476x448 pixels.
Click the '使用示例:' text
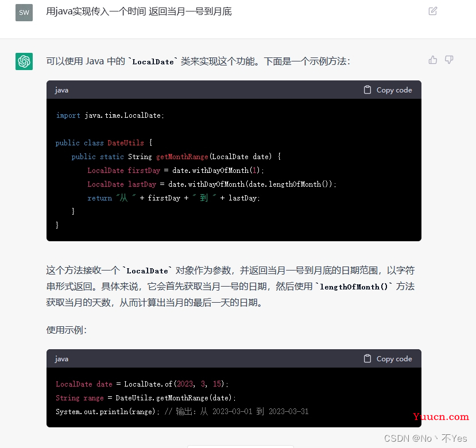pos(67,330)
